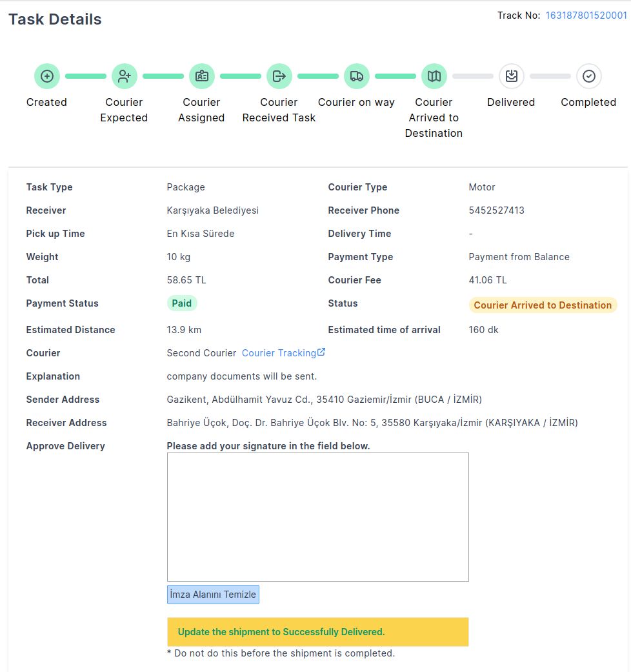Click the Task Details heading
This screenshot has height=672, width=631.
(55, 19)
